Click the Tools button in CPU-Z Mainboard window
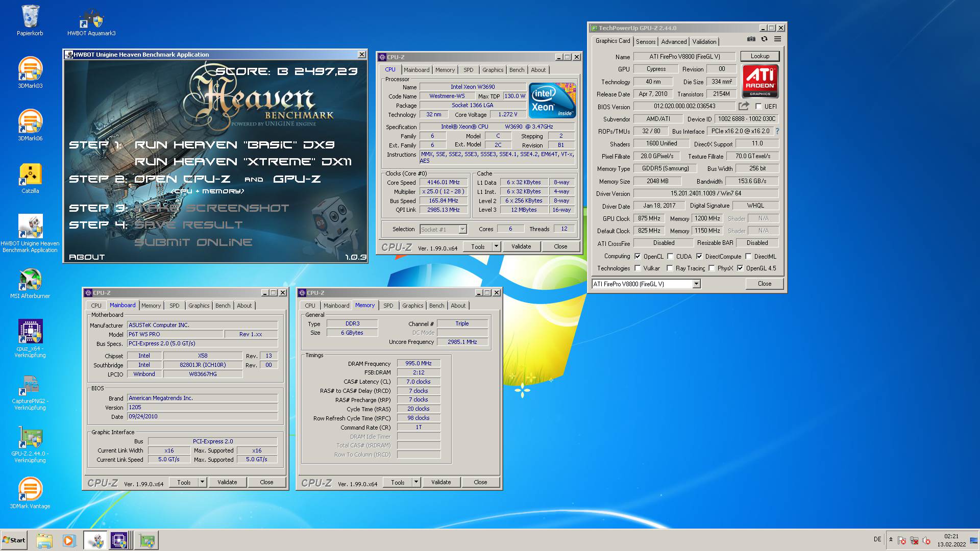This screenshot has height=551, width=980. pos(184,482)
